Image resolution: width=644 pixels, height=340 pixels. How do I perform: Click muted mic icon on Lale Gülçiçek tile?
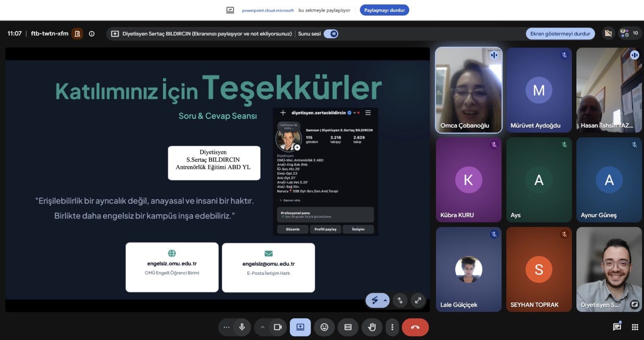[494, 234]
